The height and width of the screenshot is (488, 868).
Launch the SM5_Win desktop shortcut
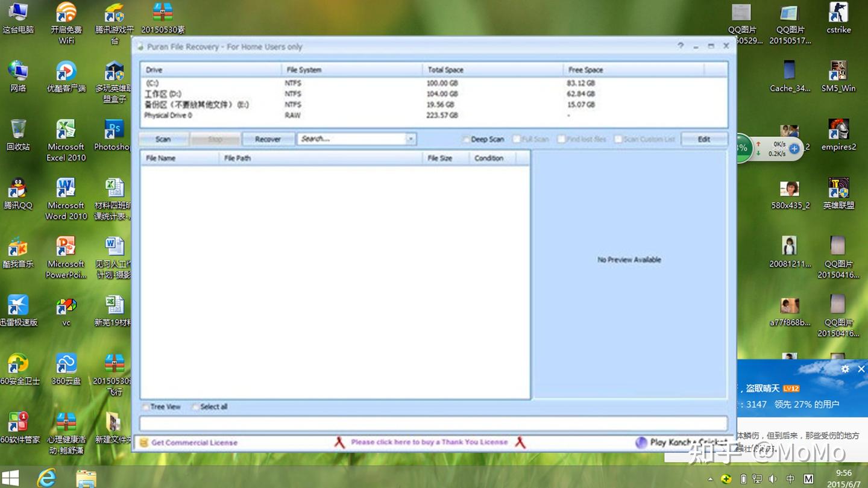(x=838, y=77)
